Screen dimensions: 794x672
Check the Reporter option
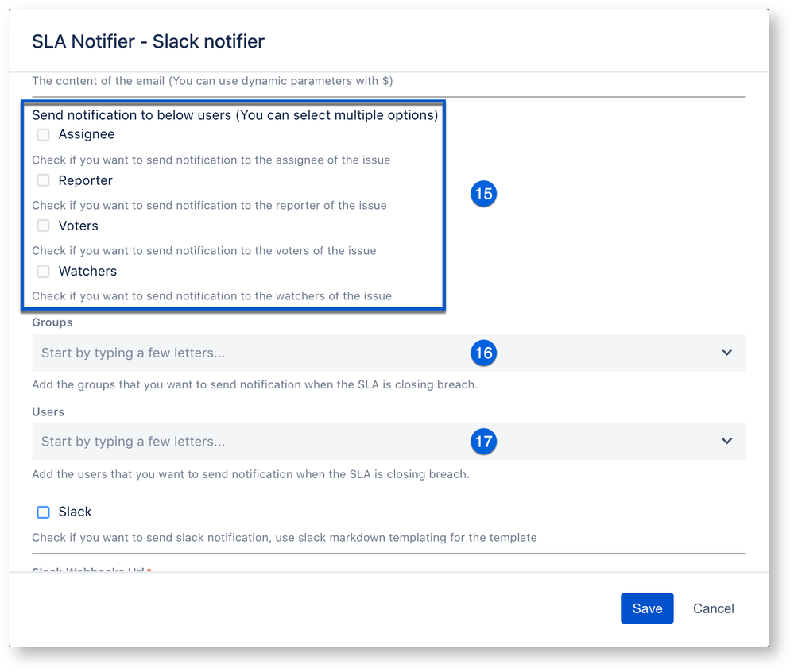[43, 180]
